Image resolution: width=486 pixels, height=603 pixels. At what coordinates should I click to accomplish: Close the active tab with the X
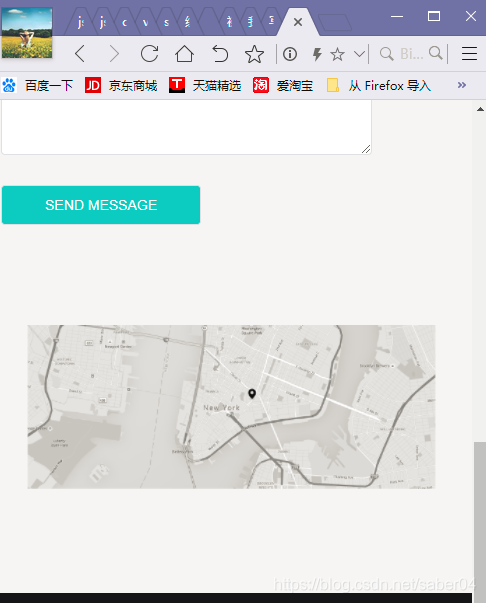click(298, 22)
